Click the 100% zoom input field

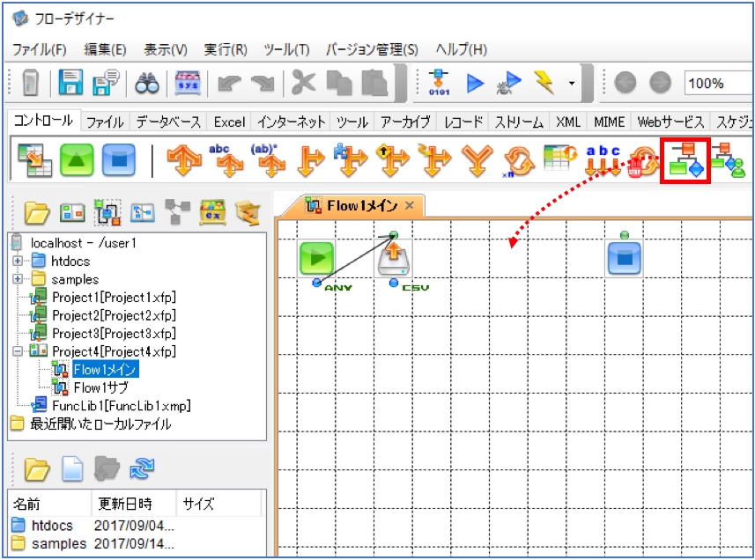[x=717, y=84]
